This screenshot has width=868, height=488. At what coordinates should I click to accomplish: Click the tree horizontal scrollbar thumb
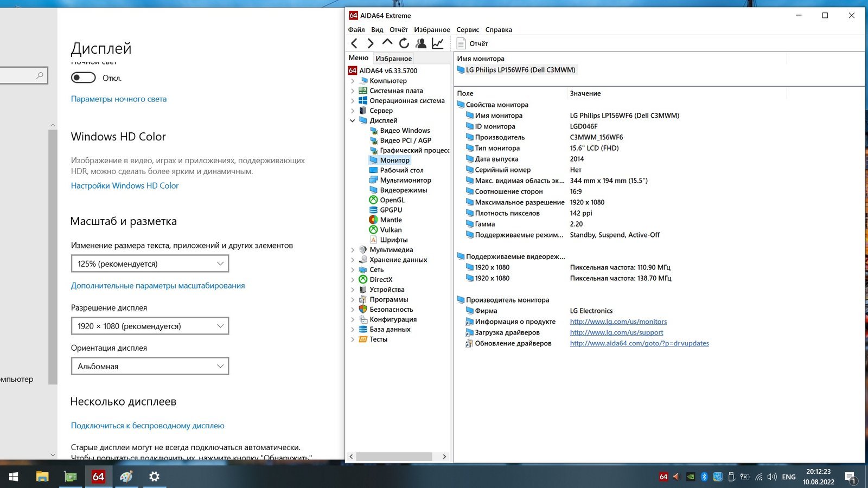pos(394,457)
